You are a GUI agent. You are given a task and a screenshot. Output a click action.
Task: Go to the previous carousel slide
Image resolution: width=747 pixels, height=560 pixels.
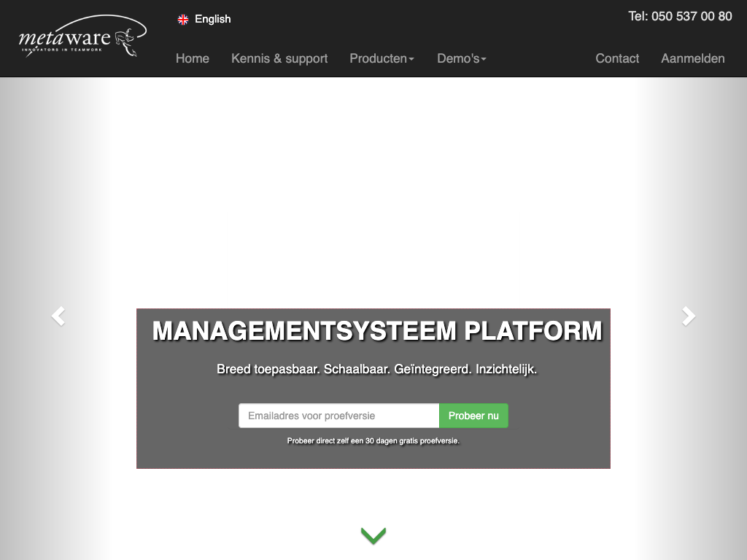pyautogui.click(x=58, y=316)
